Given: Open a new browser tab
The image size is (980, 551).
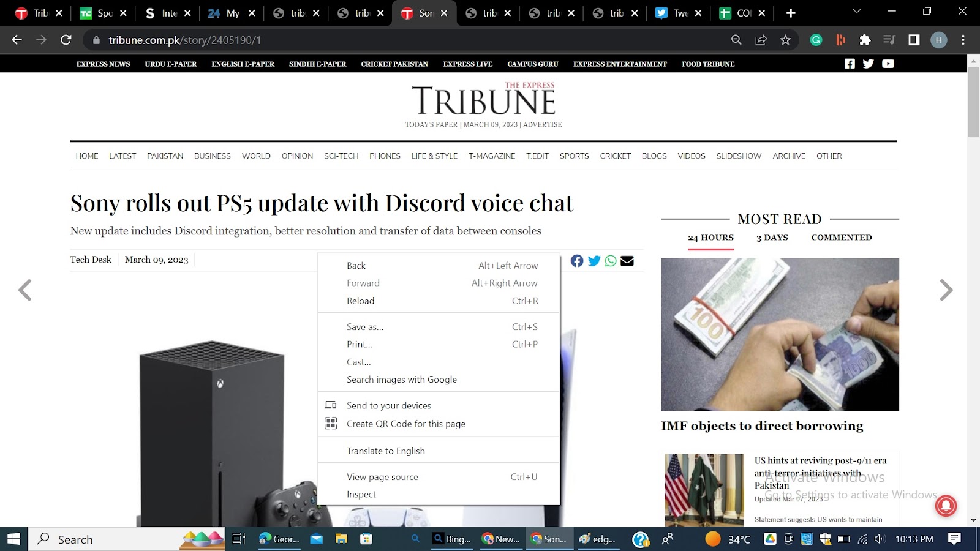Looking at the screenshot, I should (x=791, y=13).
